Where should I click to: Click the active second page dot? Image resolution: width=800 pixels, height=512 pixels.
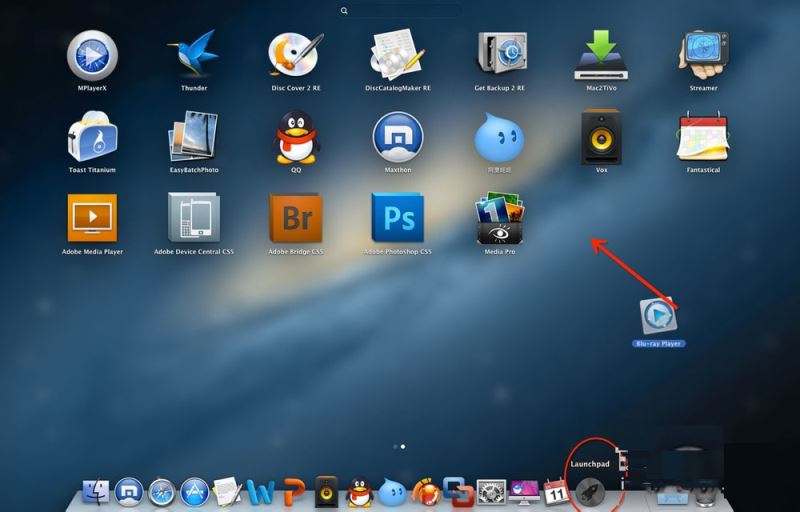(403, 447)
